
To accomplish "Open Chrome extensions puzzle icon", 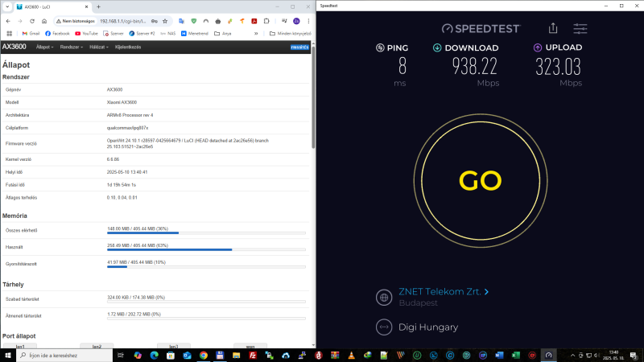I will (x=266, y=22).
